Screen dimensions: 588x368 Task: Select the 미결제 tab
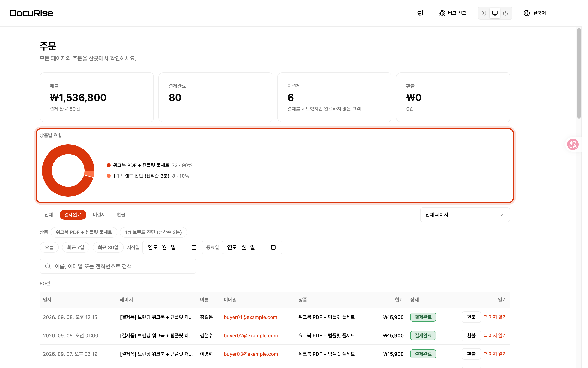(x=99, y=215)
